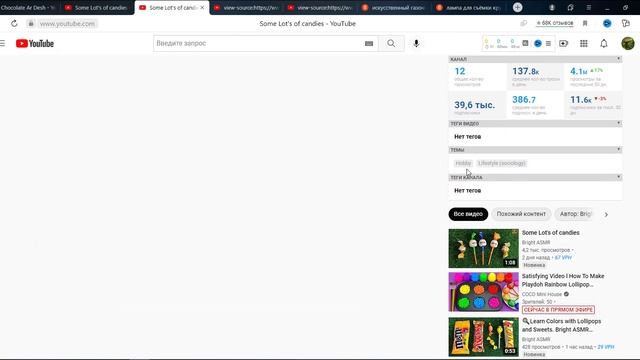
Task: Click the Hobby topic tag
Action: click(x=463, y=163)
